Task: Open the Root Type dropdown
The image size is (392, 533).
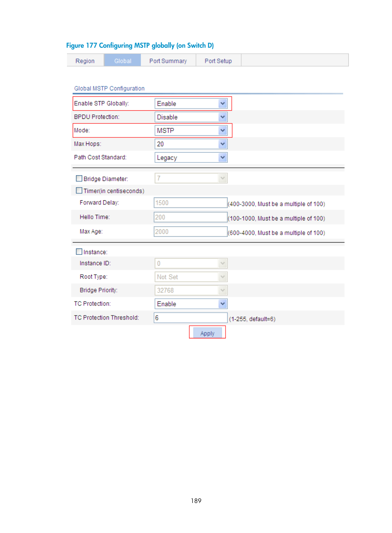Action: tap(191, 277)
